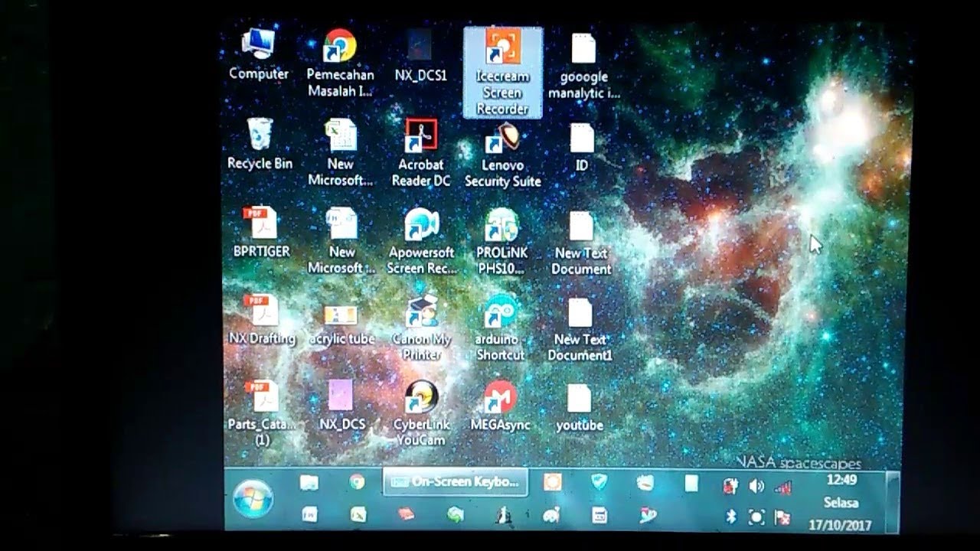Launch Apowersoft Screen Recorder shortcut

click(421, 241)
